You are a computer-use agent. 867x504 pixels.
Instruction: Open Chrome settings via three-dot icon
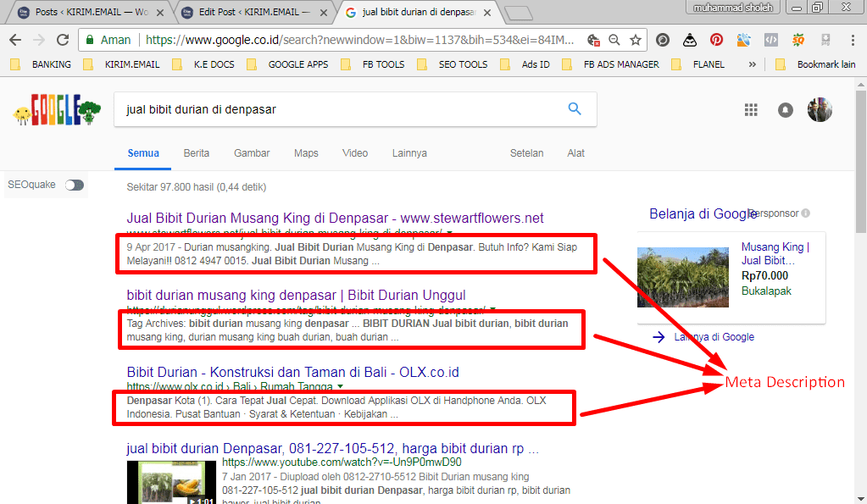(x=852, y=40)
